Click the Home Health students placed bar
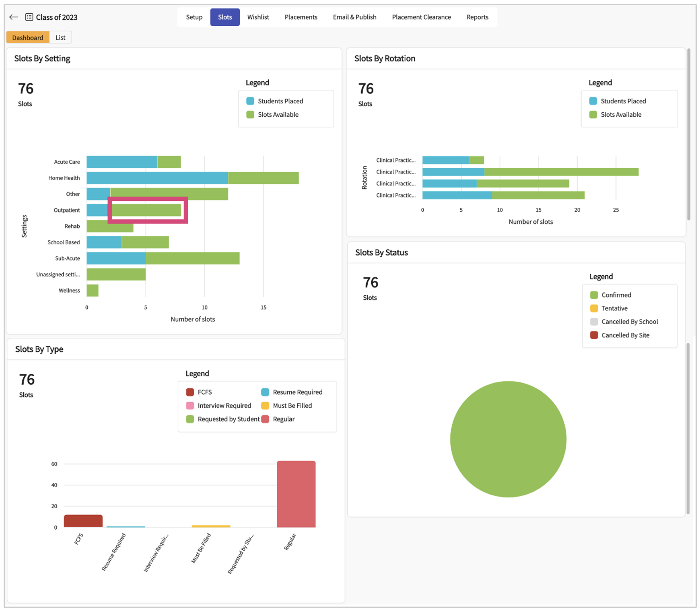Screen dimensions: 700x611 point(157,178)
